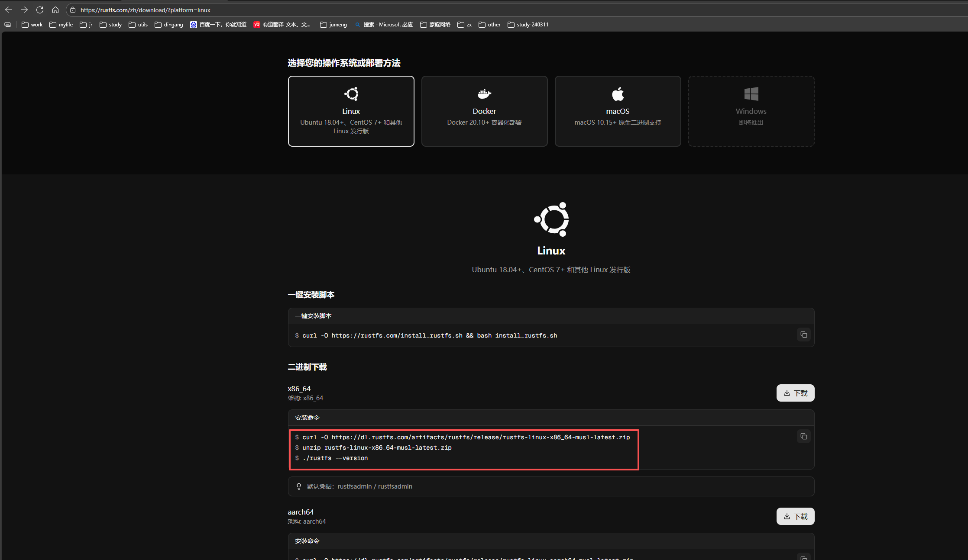Image resolution: width=968 pixels, height=560 pixels.
Task: Switch to the Docker deployment card
Action: pos(484,111)
